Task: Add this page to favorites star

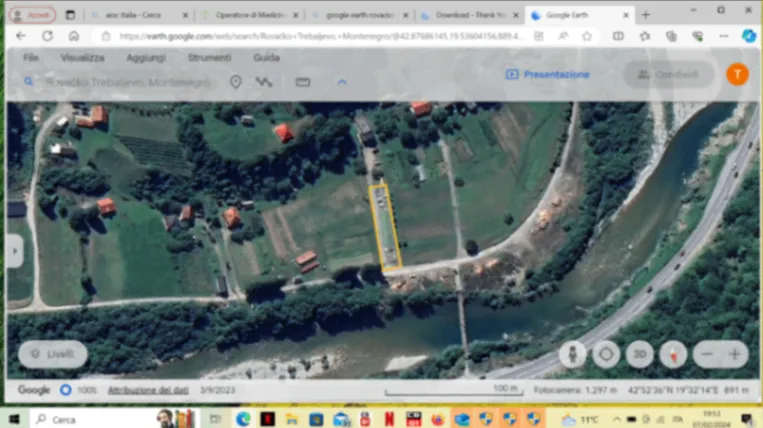Action: point(587,36)
